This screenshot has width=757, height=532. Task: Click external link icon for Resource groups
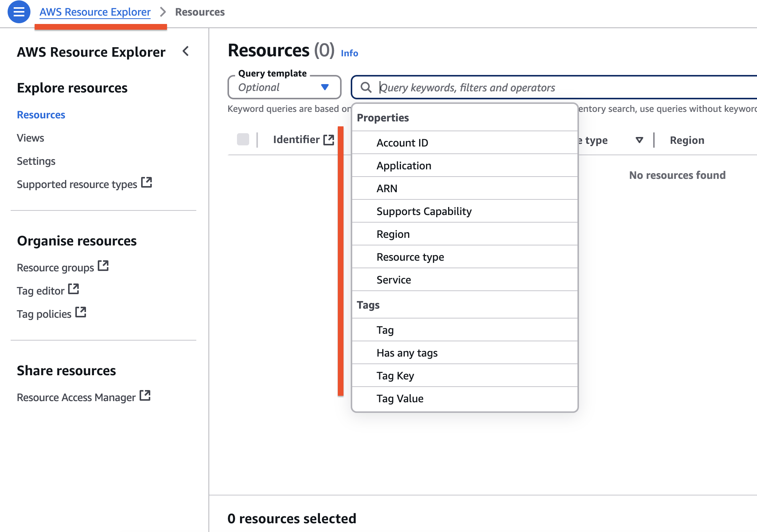pos(103,266)
